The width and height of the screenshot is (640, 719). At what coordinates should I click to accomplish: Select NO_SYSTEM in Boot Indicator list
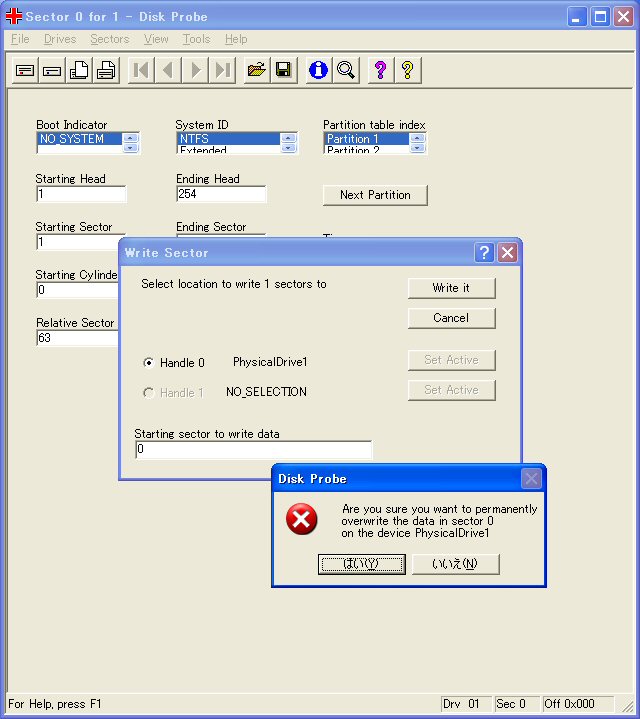[x=79, y=138]
